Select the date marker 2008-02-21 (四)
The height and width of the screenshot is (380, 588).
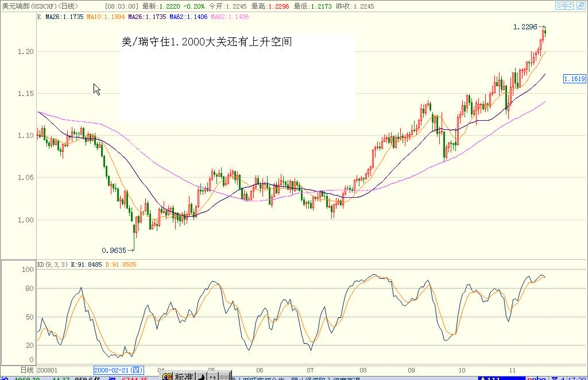click(x=118, y=370)
